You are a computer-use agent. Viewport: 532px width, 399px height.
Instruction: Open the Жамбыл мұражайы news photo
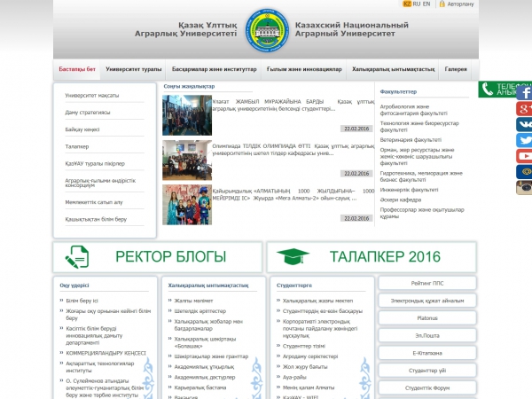click(187, 115)
